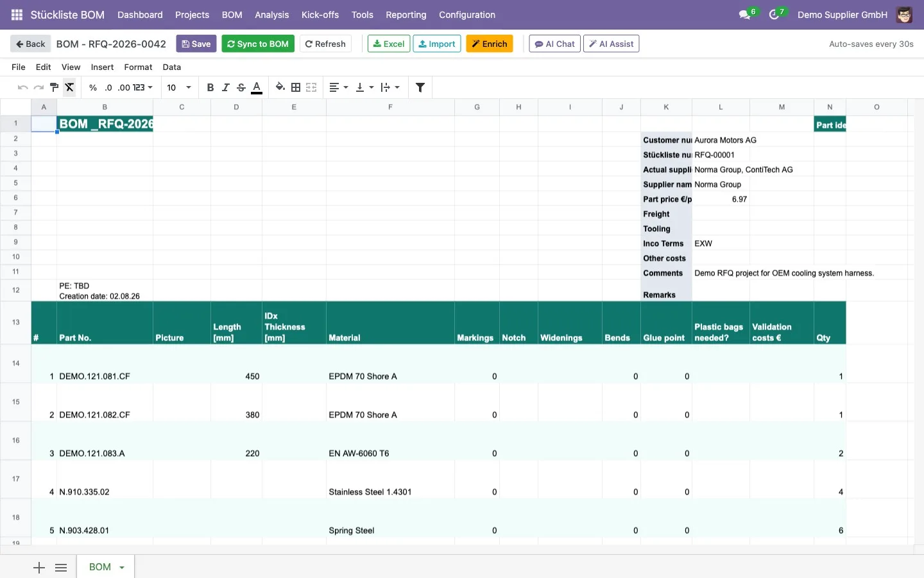Select column F header
Screen dimensions: 924x578
coord(390,107)
